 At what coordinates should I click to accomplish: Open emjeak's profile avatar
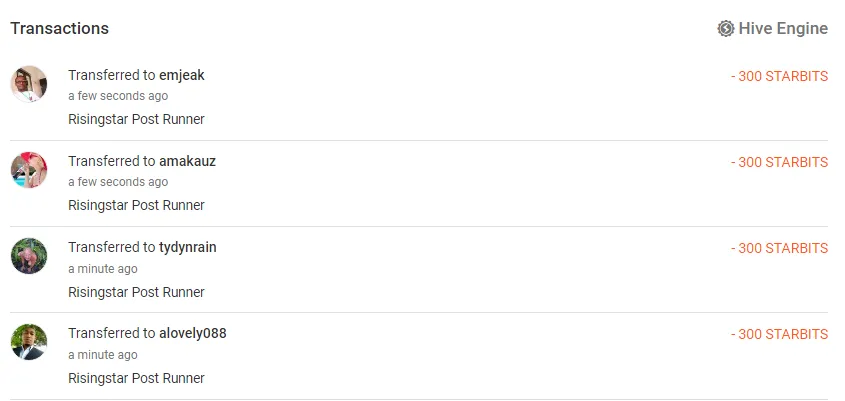pyautogui.click(x=29, y=84)
